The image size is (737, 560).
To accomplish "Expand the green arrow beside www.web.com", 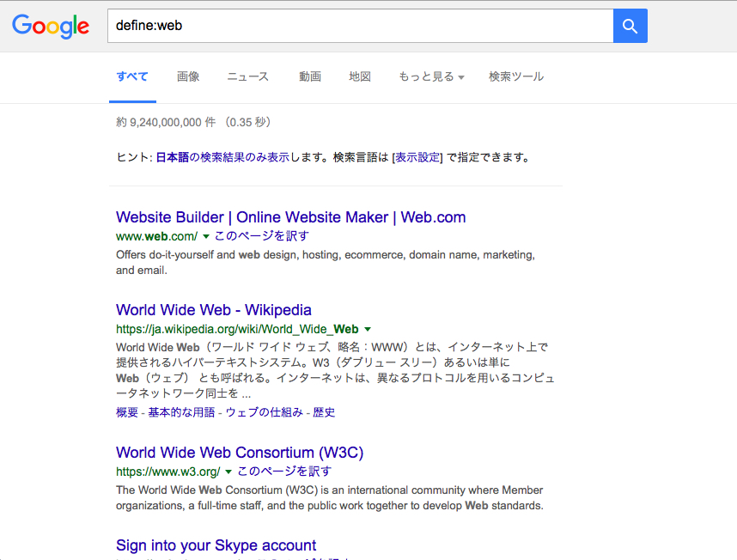I will [x=206, y=236].
